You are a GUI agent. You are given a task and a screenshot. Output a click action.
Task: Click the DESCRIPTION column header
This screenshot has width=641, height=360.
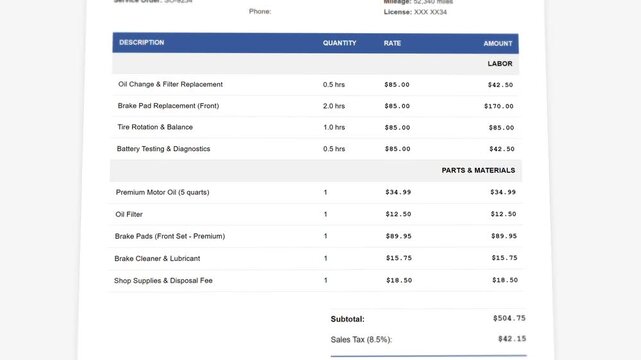coord(141,42)
